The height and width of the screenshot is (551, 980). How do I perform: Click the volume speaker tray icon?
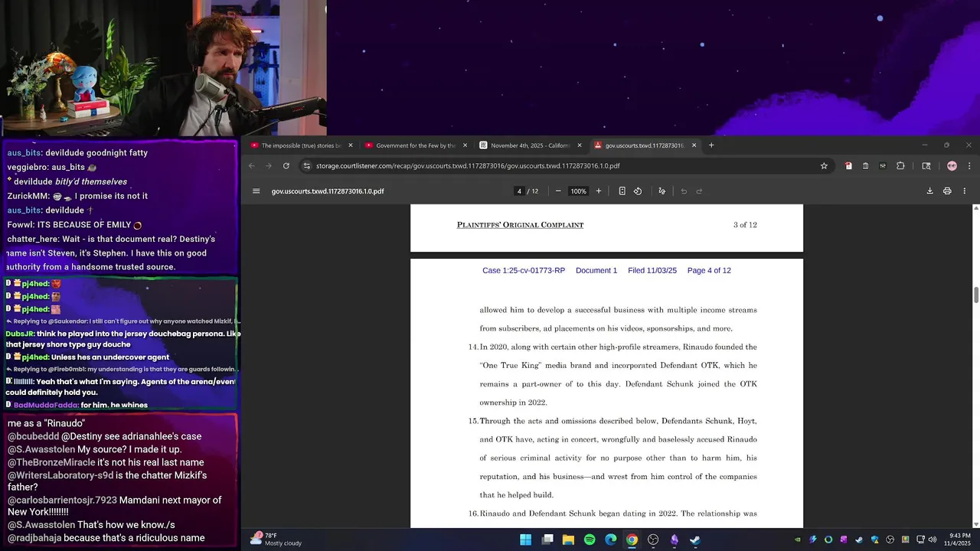pyautogui.click(x=933, y=540)
